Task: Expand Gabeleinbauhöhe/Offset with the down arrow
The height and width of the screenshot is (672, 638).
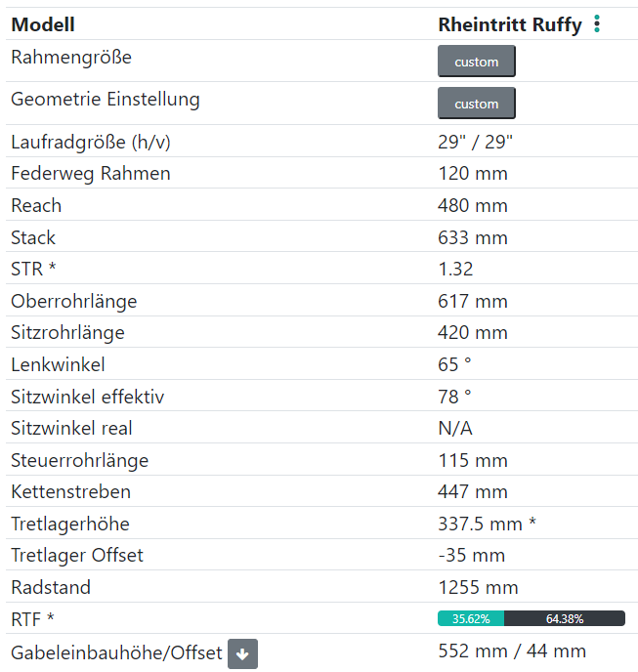Action: point(242,653)
